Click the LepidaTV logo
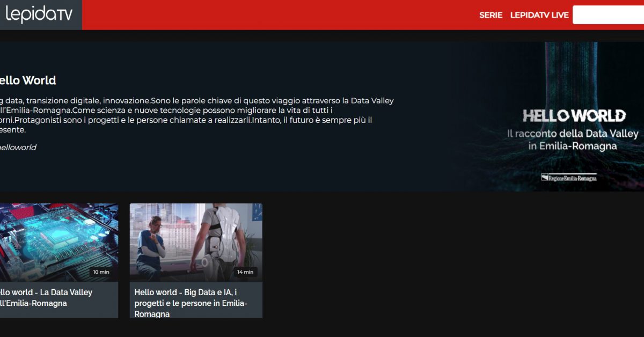 click(39, 15)
